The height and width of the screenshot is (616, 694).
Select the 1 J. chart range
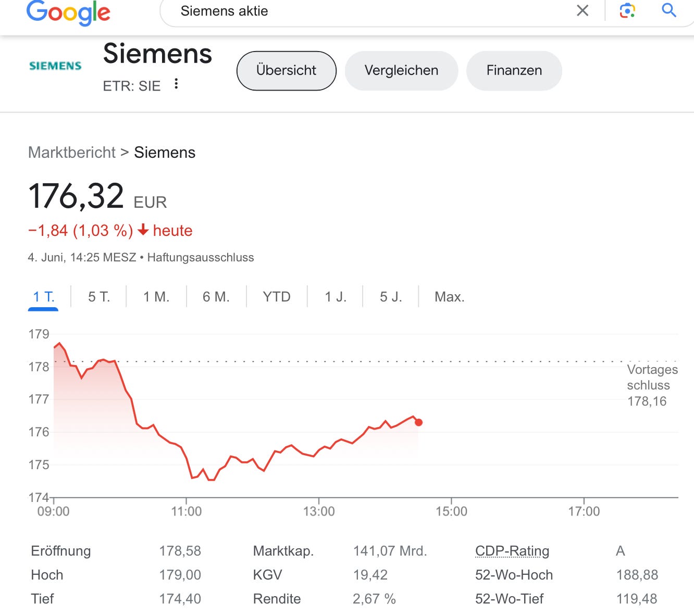[336, 297]
